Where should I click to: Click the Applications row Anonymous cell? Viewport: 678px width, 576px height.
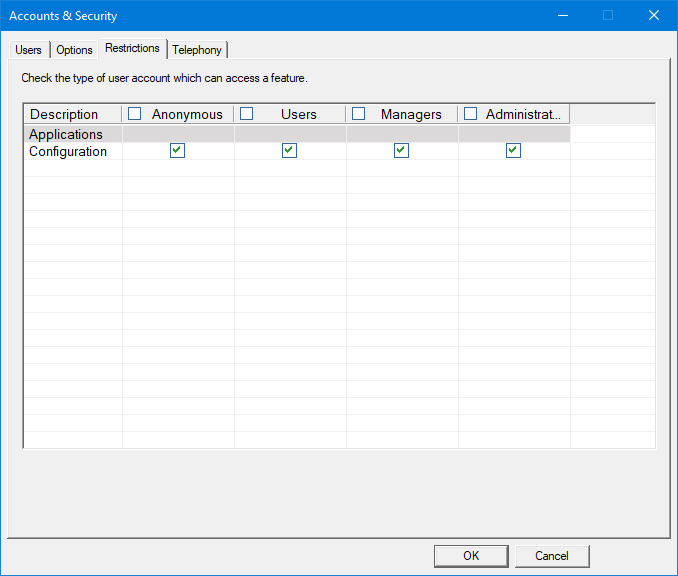point(178,134)
